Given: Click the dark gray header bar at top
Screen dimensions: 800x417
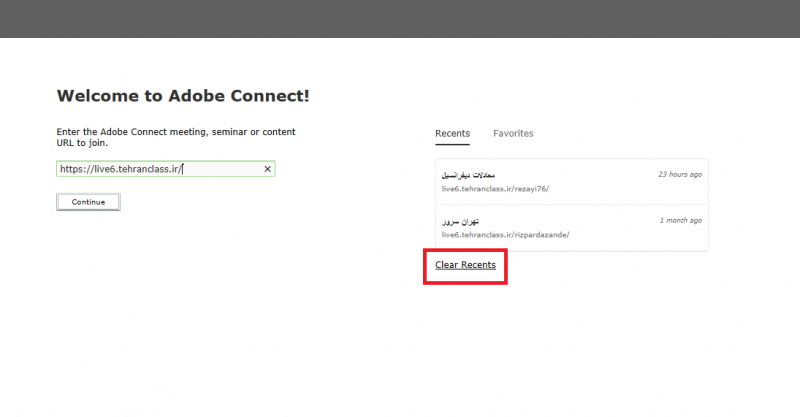Looking at the screenshot, I should click(x=400, y=18).
